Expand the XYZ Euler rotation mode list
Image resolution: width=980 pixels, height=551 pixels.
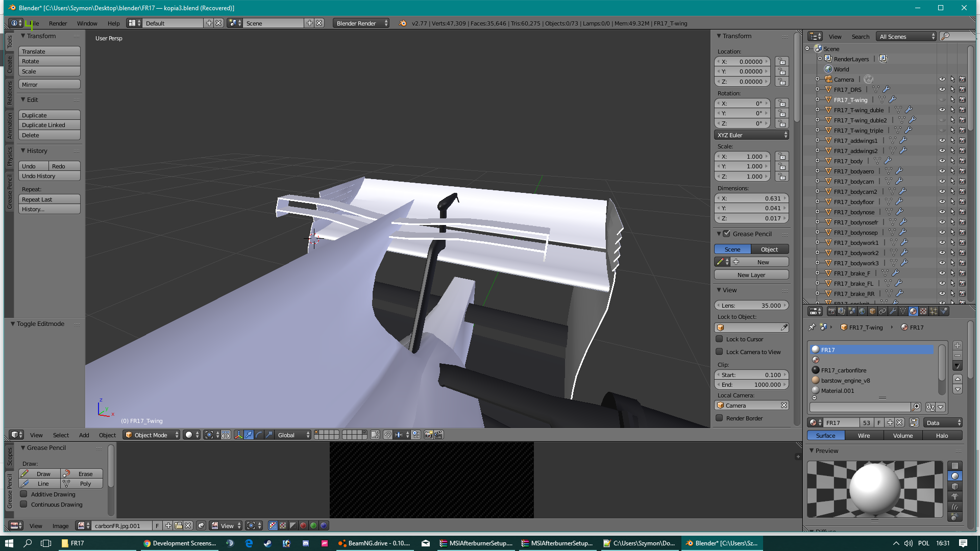[x=751, y=135]
